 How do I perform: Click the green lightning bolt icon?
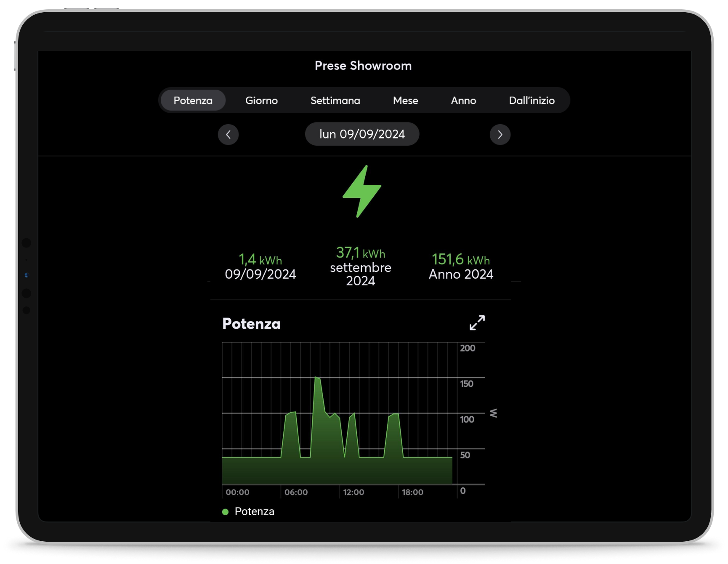coord(362,192)
